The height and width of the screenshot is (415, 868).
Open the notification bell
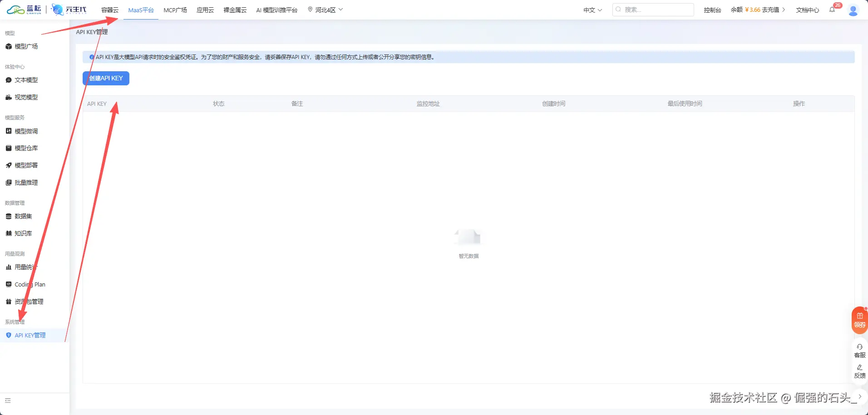832,10
